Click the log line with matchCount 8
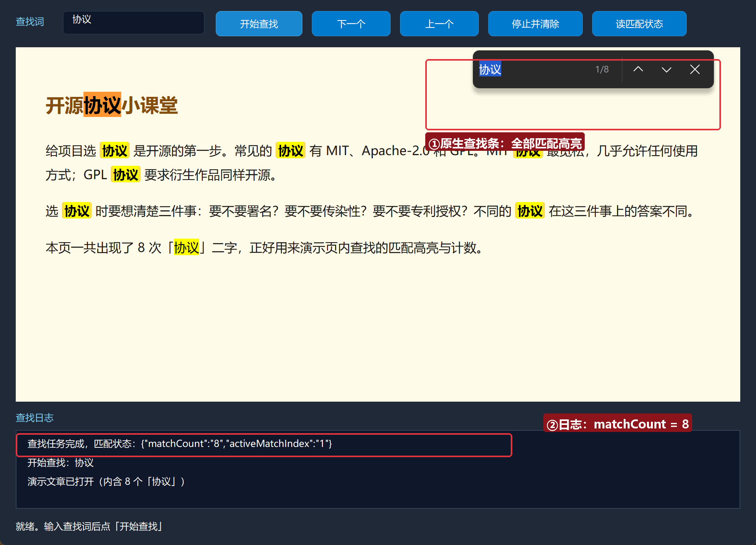The width and height of the screenshot is (756, 545). [180, 444]
